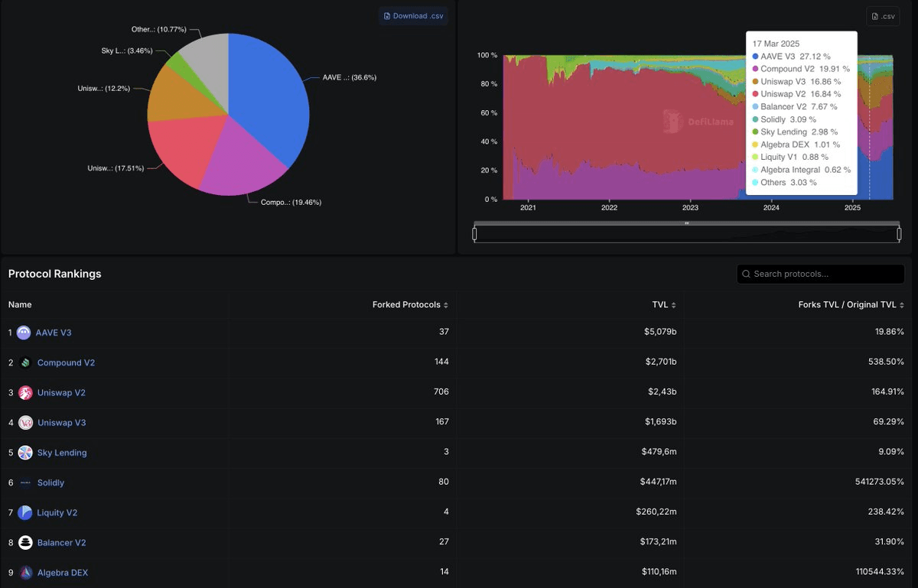
Task: Open the Compound V2 protocol link
Action: 66,362
